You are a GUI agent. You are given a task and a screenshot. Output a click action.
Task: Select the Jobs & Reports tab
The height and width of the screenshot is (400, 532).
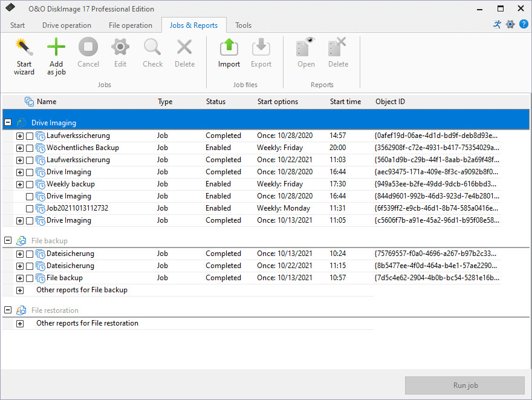coord(193,25)
